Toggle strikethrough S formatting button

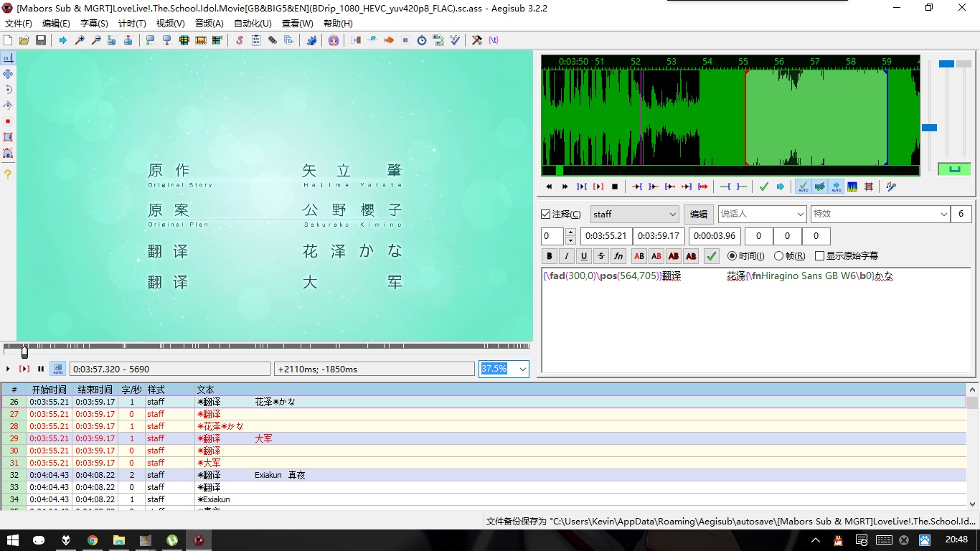click(x=601, y=256)
